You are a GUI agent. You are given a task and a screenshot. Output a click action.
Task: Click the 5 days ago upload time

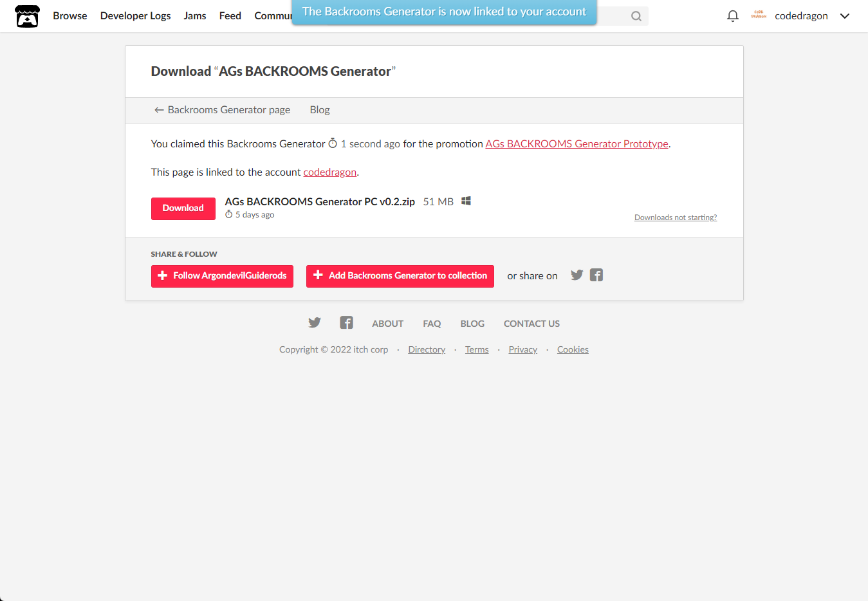[255, 215]
